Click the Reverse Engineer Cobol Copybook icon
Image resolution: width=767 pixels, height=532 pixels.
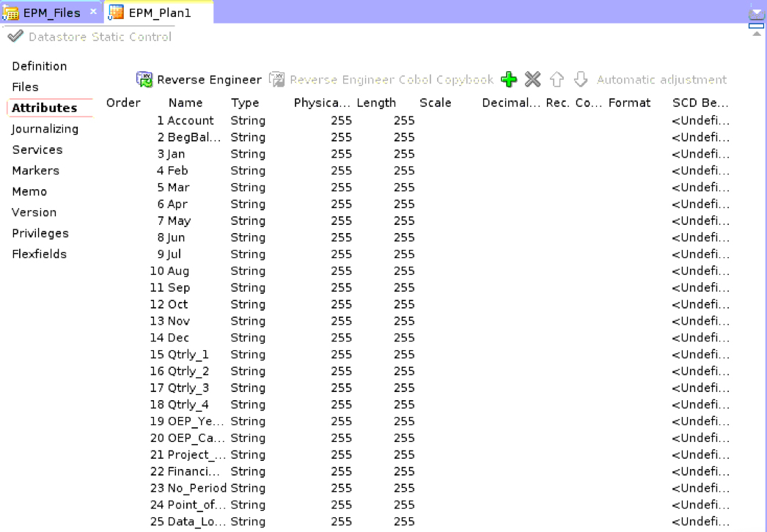click(x=277, y=79)
